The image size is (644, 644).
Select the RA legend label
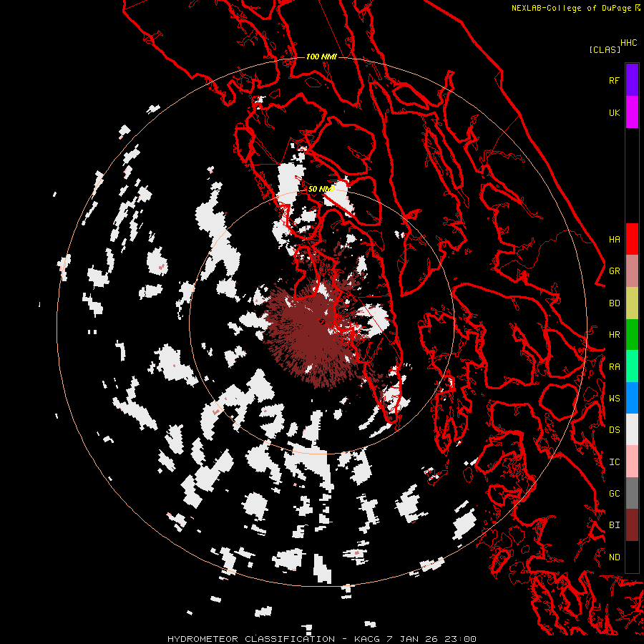click(614, 367)
